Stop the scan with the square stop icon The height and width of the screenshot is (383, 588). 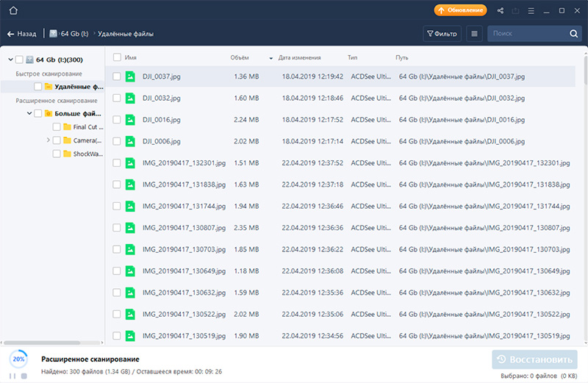[24, 376]
